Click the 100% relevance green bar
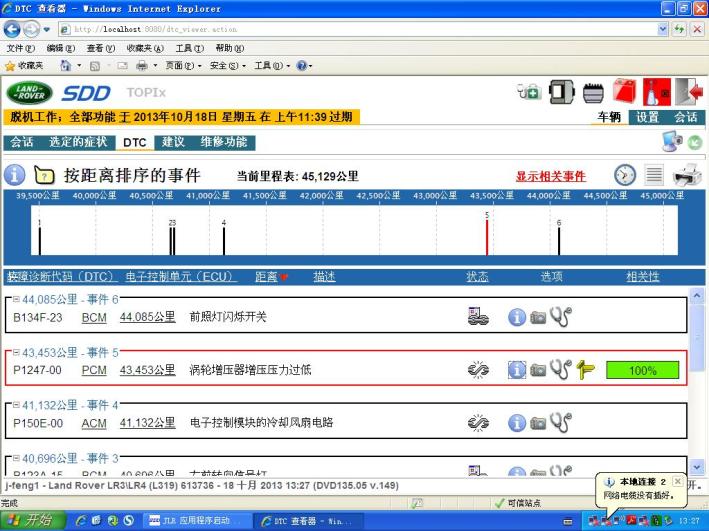 coord(642,370)
